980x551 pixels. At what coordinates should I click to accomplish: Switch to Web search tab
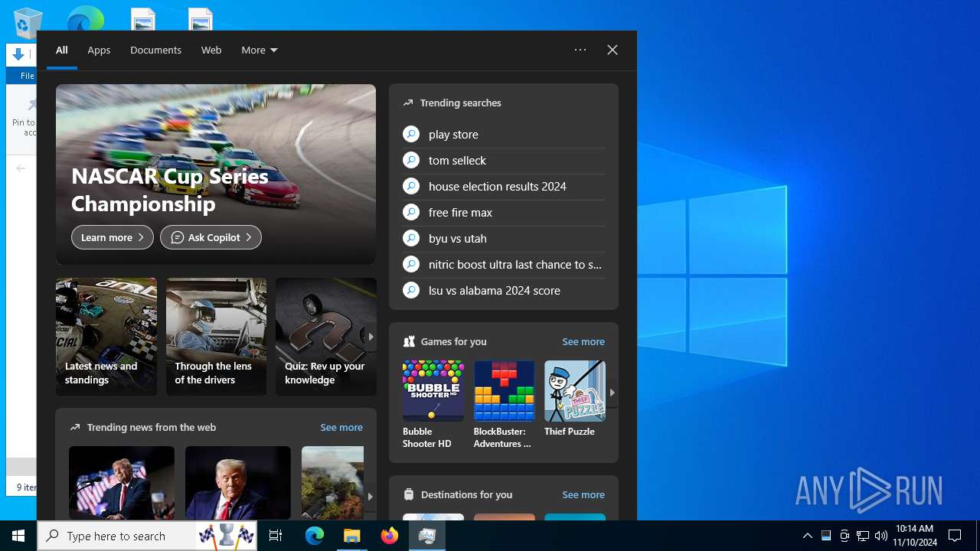(211, 51)
